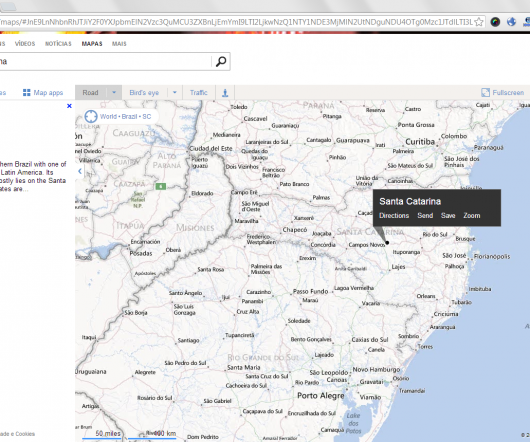Select the Road map view
The image size is (530, 442).
click(91, 93)
